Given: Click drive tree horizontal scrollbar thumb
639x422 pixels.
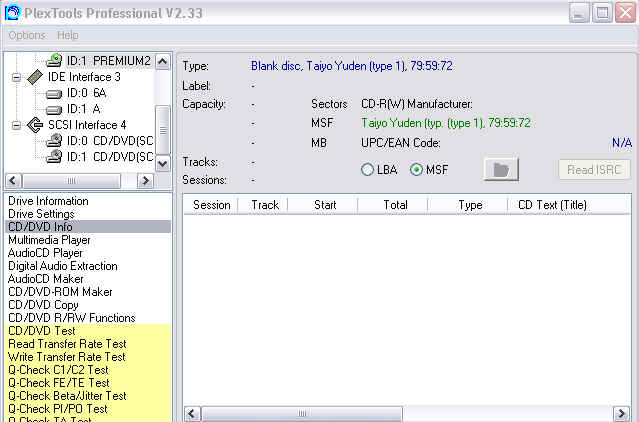Looking at the screenshot, I should click(71, 180).
